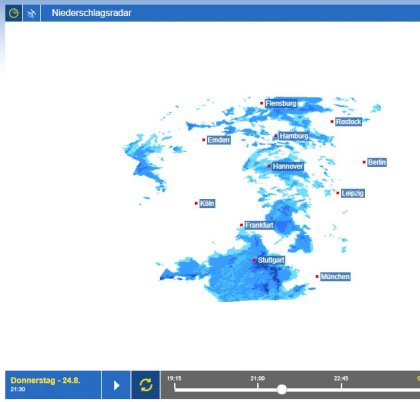Click the 21:30 time under the date
The width and height of the screenshot is (420, 402).
click(17, 389)
